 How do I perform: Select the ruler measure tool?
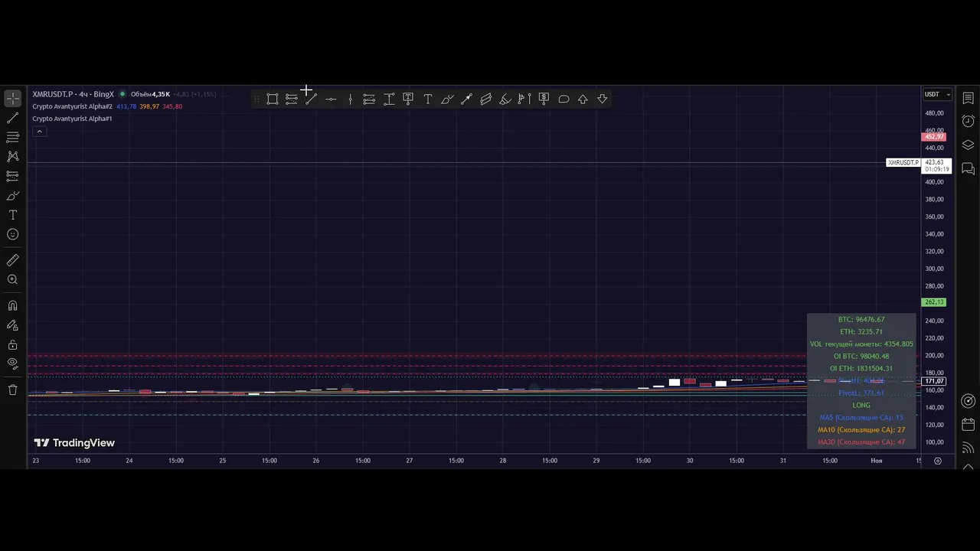pos(13,260)
